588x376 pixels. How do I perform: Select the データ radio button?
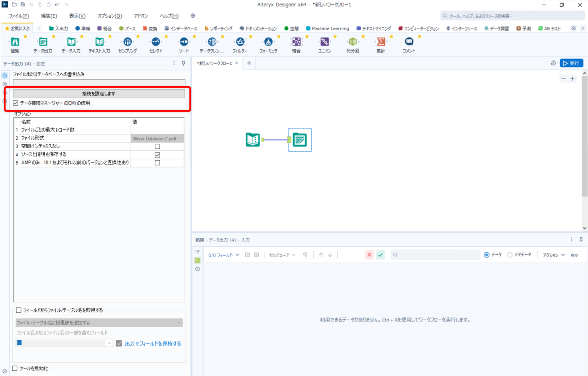point(487,255)
